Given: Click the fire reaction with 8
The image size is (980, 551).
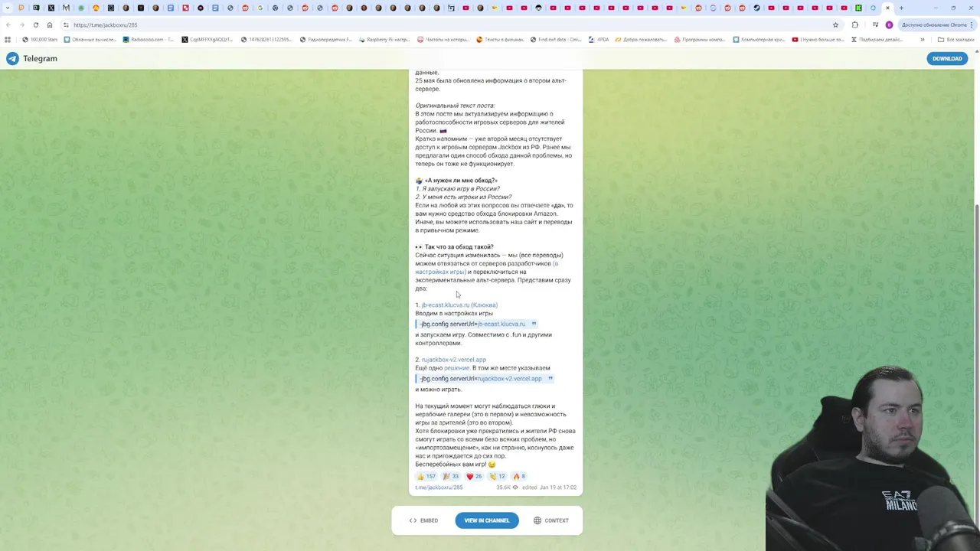Looking at the screenshot, I should pyautogui.click(x=519, y=476).
